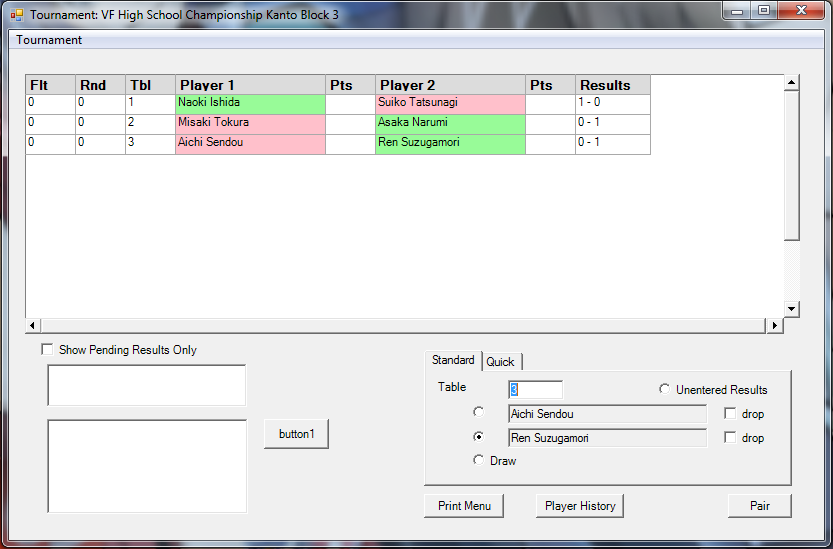The height and width of the screenshot is (549, 833).
Task: Click the Player 1 column header
Action: pyautogui.click(x=250, y=85)
